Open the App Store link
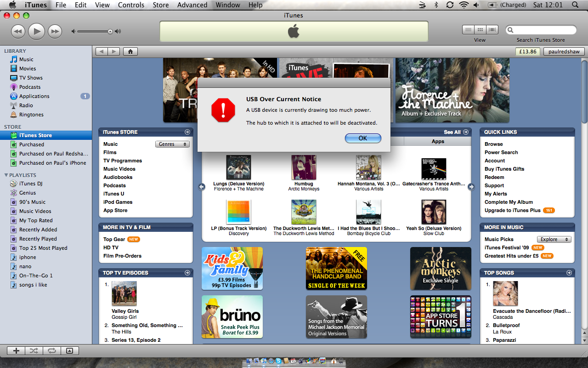 115,210
